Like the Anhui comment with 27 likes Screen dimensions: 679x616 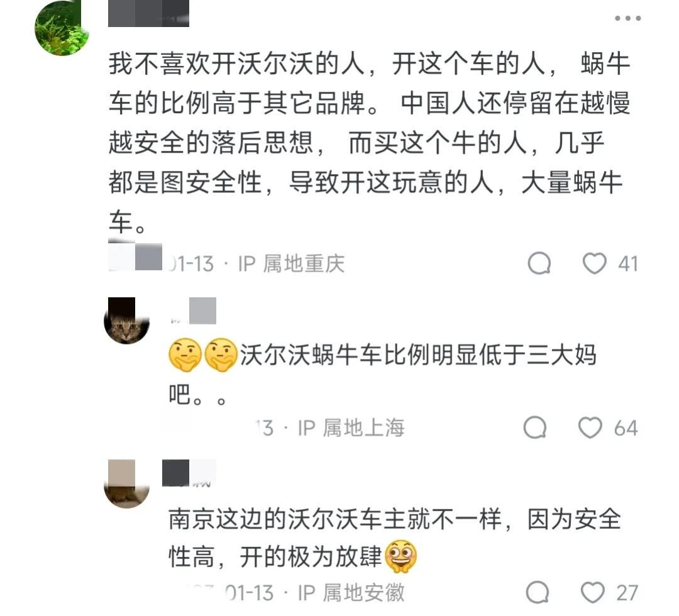[x=592, y=592]
